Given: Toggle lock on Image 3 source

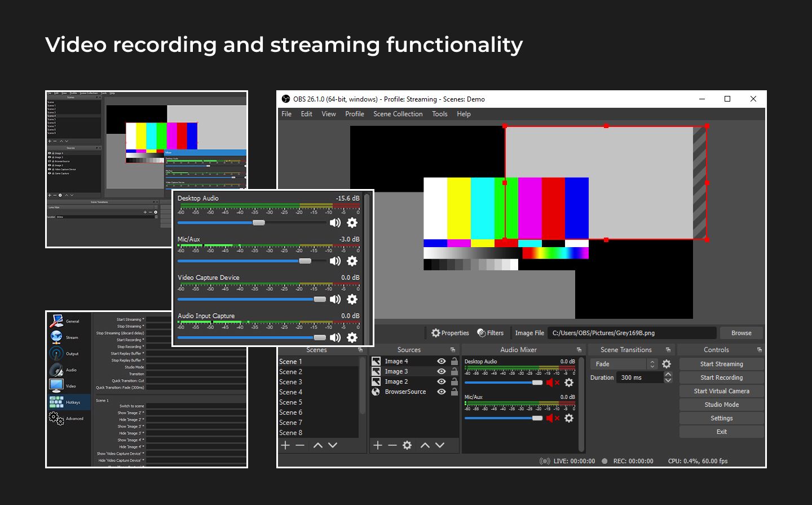Looking at the screenshot, I should click(x=454, y=371).
